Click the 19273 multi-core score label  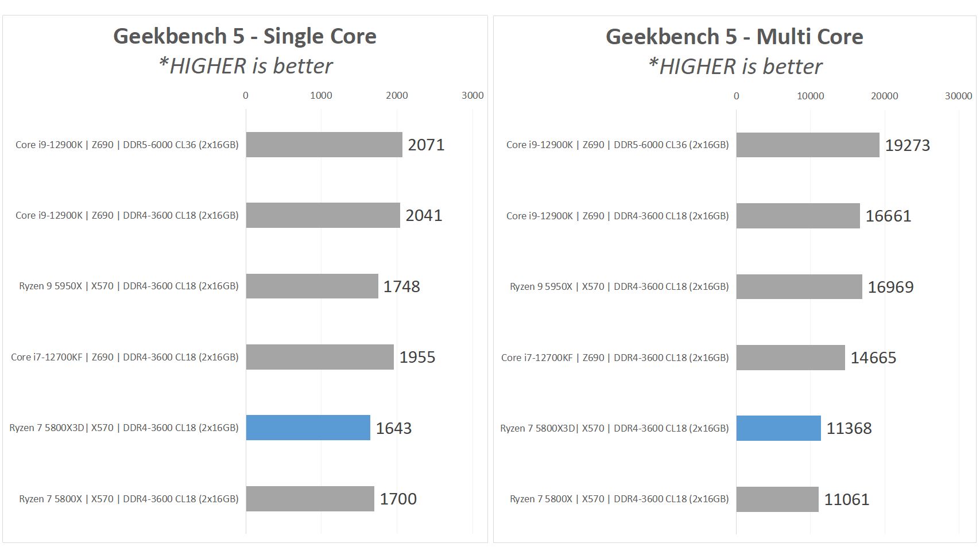(x=907, y=145)
